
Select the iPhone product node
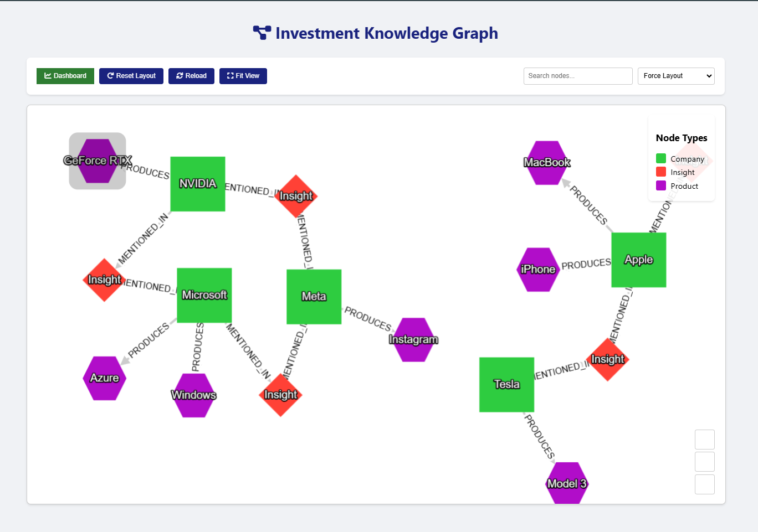(537, 270)
